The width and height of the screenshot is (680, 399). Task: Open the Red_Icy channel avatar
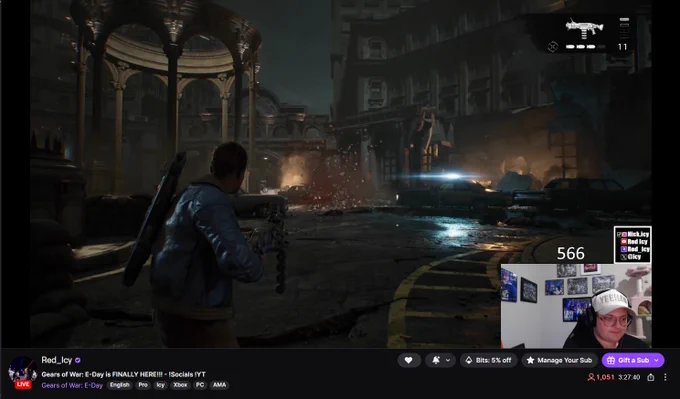(23, 372)
